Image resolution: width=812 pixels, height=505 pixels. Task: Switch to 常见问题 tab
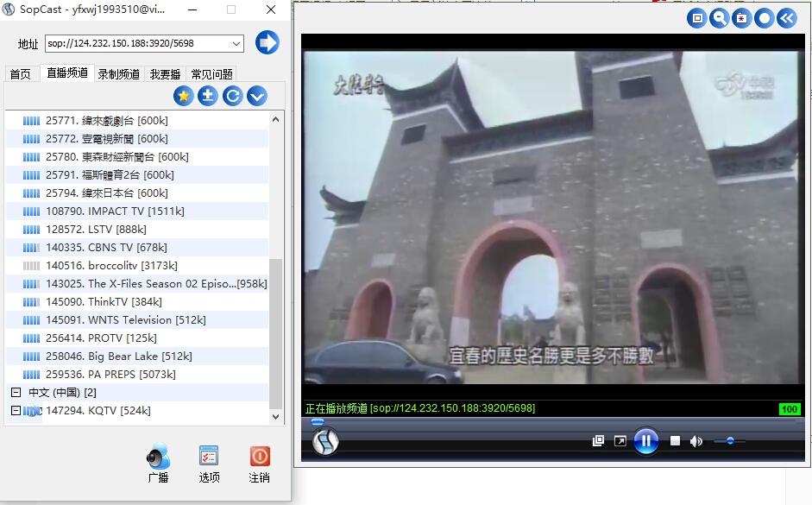coord(211,74)
